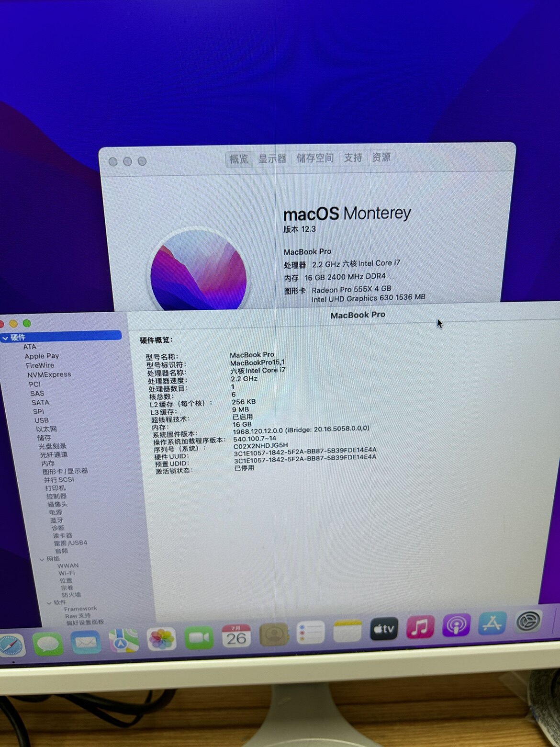Select NVMExpress in the sidebar
This screenshot has height=747, width=560.
49,374
